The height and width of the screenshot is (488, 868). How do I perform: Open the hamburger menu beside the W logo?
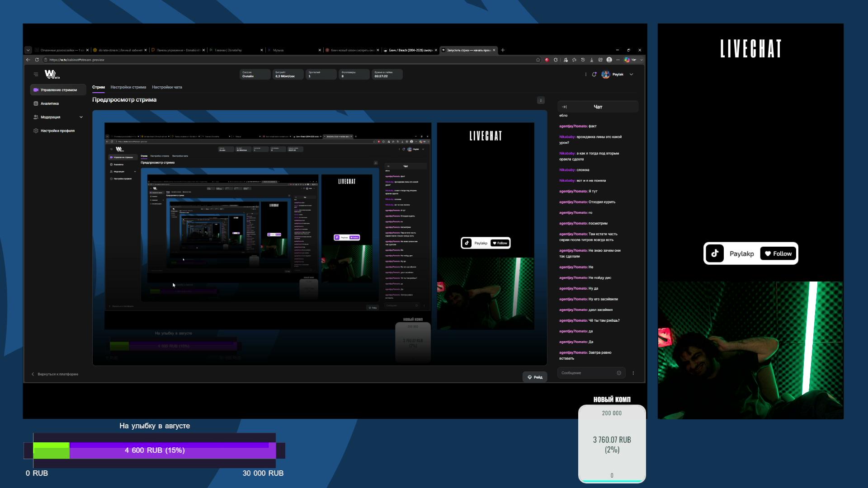pos(36,75)
